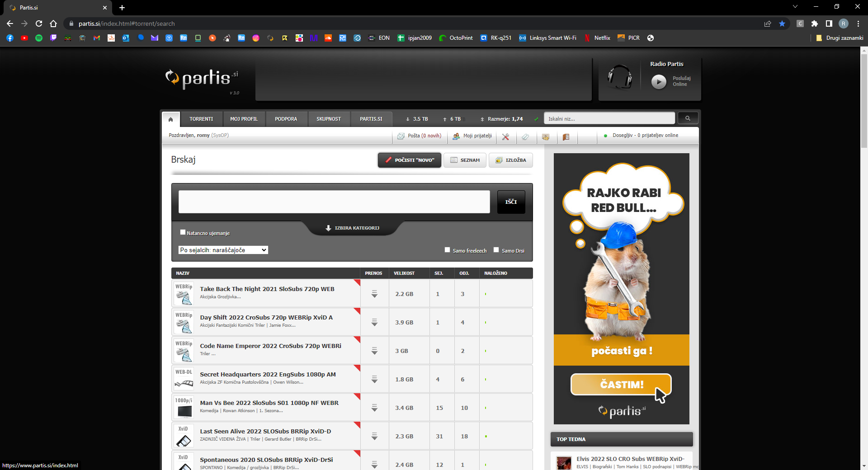
Task: Bookmark this page with star icon
Action: [x=782, y=23]
